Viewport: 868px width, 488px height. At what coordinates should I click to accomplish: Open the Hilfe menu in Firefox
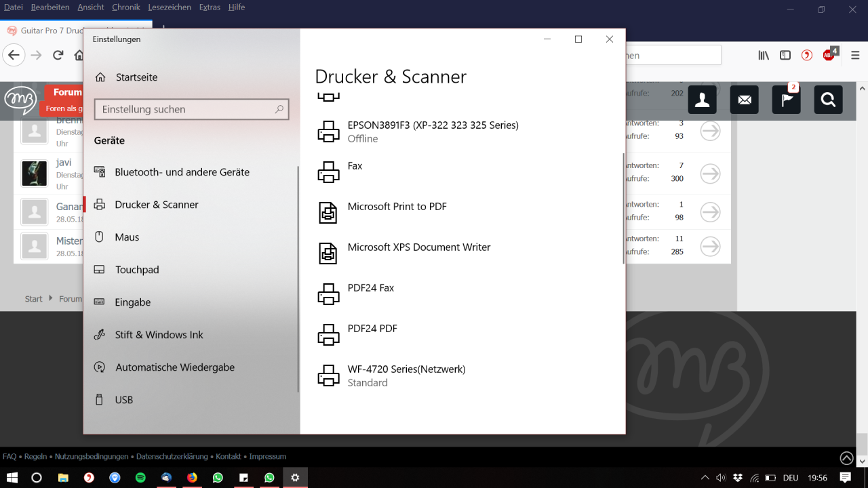(237, 7)
